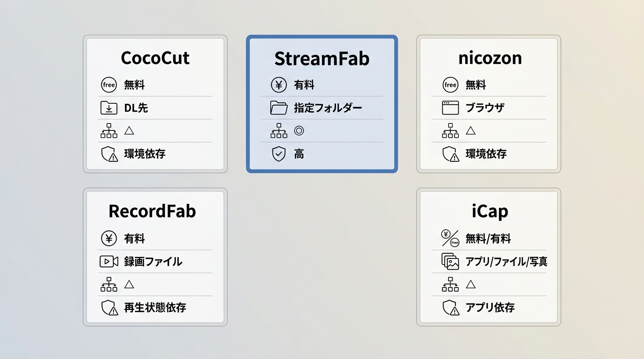
Task: Click the triangle rating symbol in CocoCut card
Action: click(129, 130)
